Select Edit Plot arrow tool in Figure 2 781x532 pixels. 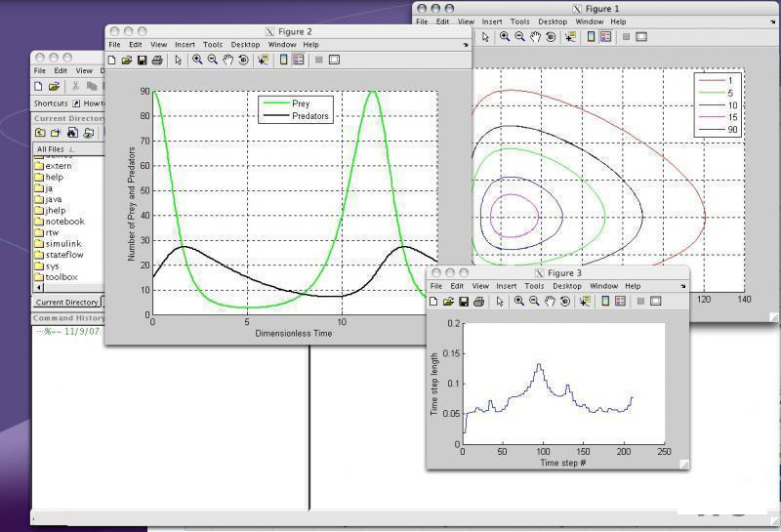click(179, 60)
